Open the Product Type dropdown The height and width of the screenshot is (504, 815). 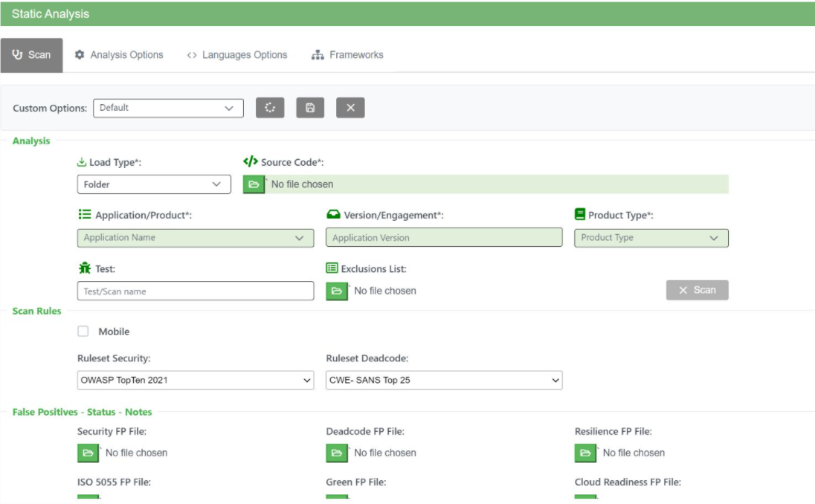(651, 237)
